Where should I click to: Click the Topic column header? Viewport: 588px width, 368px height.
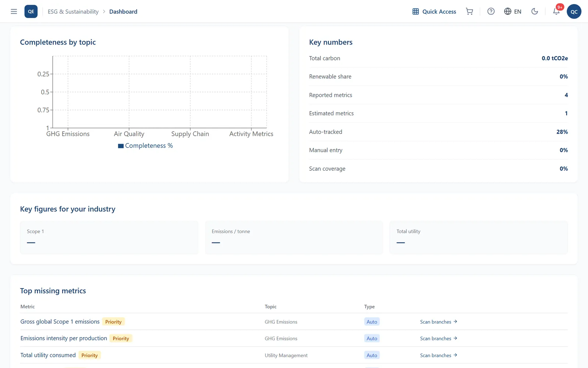270,307
